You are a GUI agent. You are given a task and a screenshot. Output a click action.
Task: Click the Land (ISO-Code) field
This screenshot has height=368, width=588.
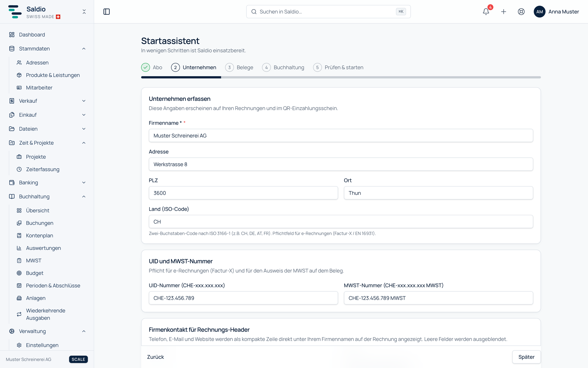click(341, 222)
